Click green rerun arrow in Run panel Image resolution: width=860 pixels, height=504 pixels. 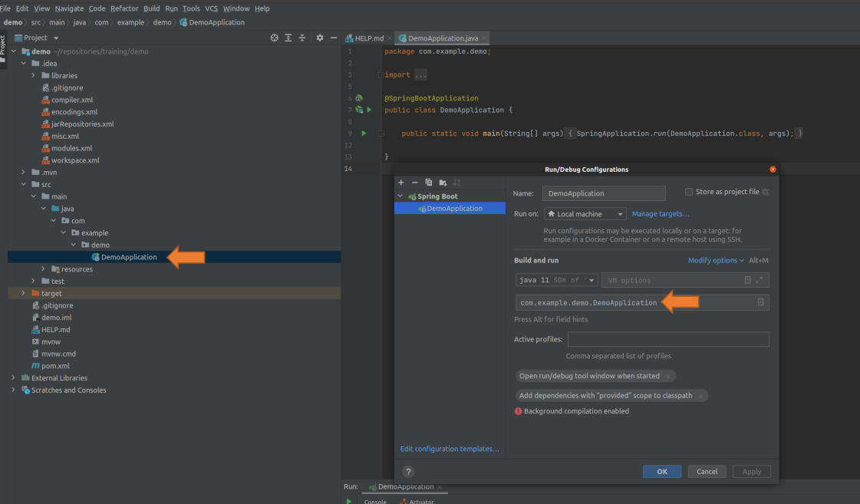pyautogui.click(x=349, y=501)
